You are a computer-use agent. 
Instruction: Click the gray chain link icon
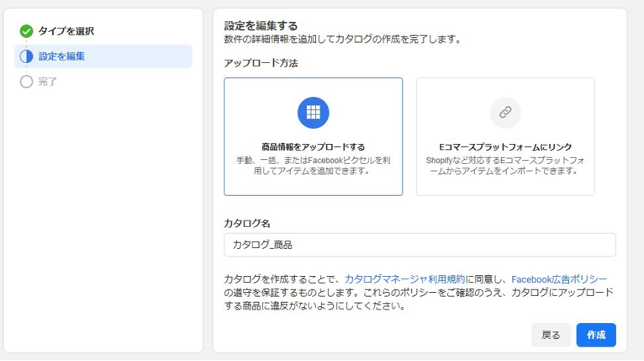click(x=505, y=113)
